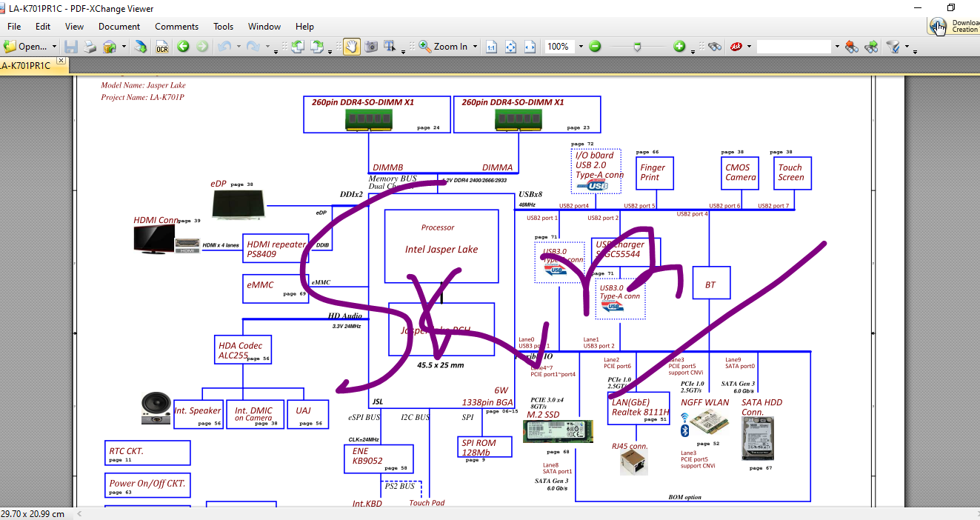The image size is (980, 520).
Task: Click the Intel Jasper Lake processor block
Action: 441,246
